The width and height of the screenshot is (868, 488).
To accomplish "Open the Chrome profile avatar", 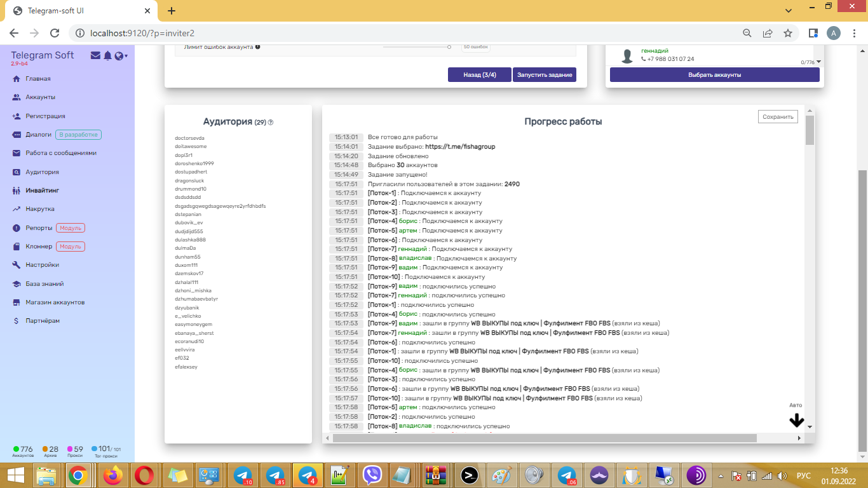I will pos(834,33).
